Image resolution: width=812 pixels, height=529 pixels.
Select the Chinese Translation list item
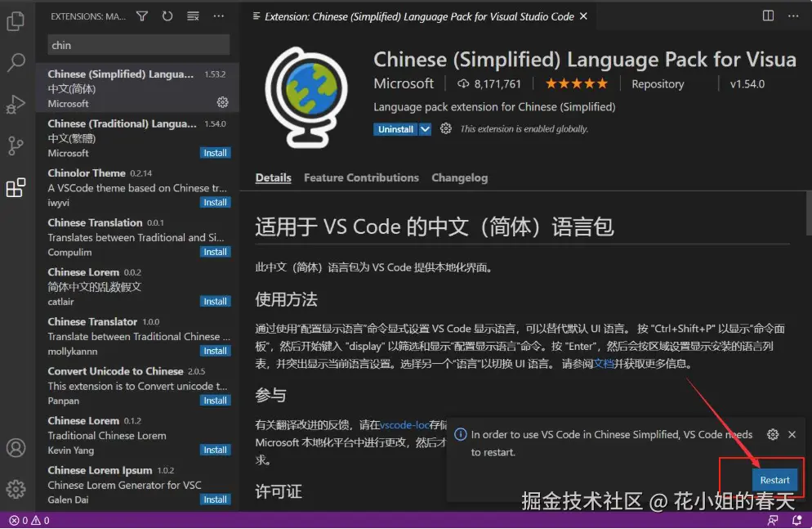[137, 237]
